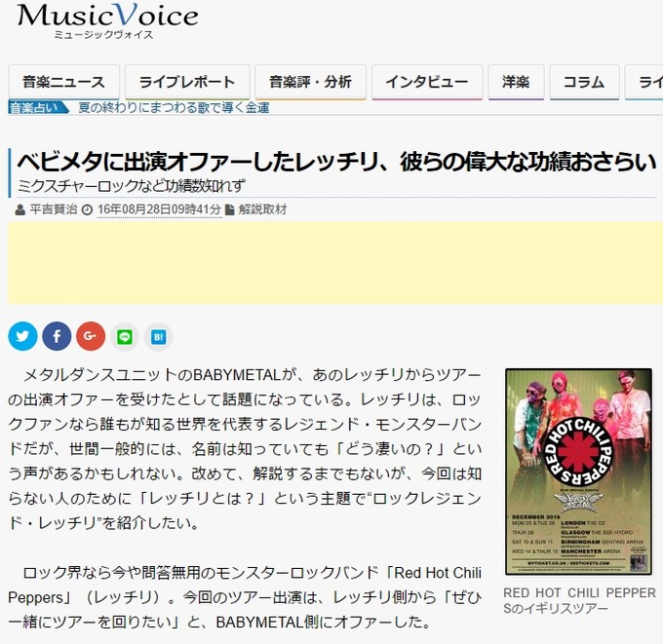Viewport: 663px width, 644px height.
Task: Click author name 平吉賢治
Action: (x=54, y=209)
